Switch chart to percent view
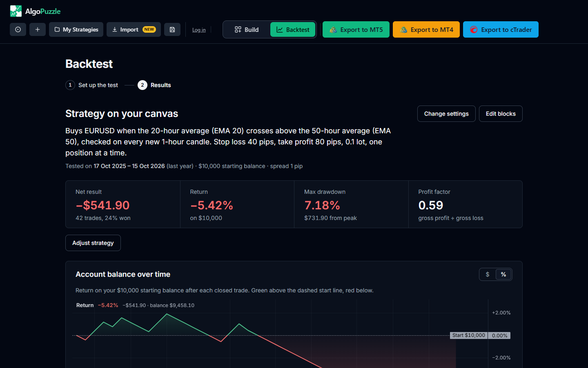The width and height of the screenshot is (588, 368). pyautogui.click(x=503, y=274)
